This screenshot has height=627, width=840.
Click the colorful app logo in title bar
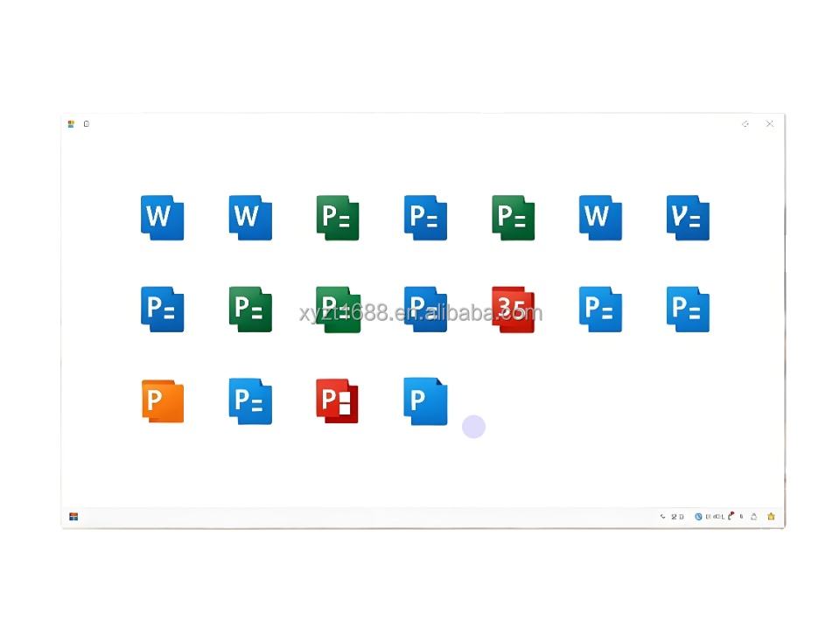[71, 123]
